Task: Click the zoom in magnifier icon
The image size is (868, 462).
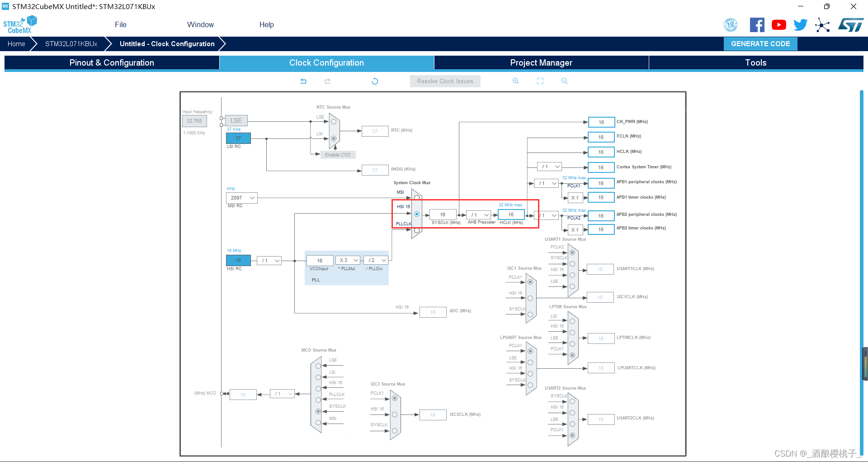Action: pyautogui.click(x=515, y=81)
